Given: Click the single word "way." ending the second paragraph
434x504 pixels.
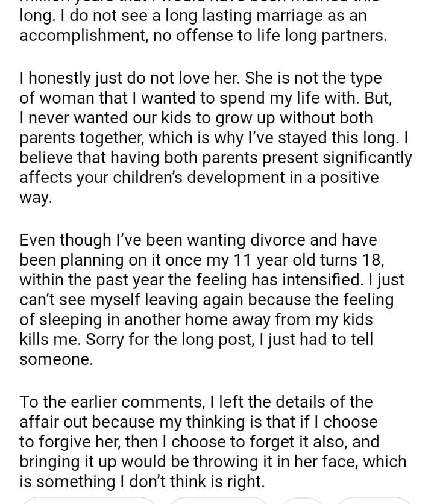Looking at the screenshot, I should coord(36,198).
